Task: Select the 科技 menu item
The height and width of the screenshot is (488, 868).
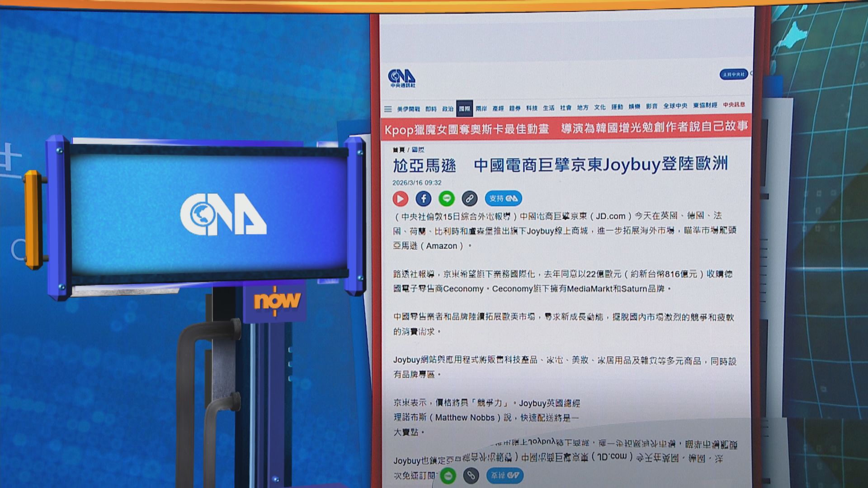Action: (532, 108)
